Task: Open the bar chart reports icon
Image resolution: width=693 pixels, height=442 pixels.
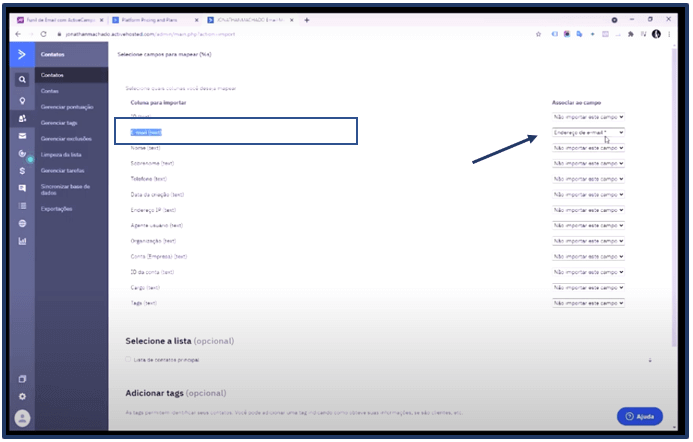Action: [x=22, y=241]
